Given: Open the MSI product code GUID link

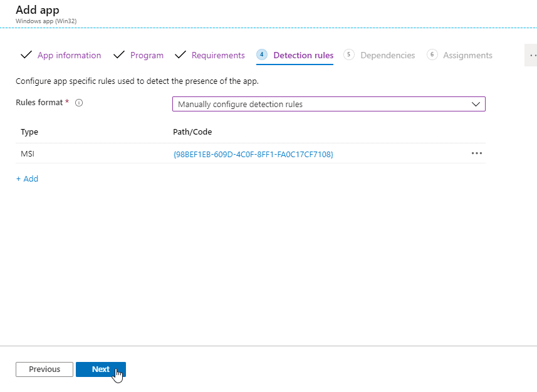Looking at the screenshot, I should tap(253, 154).
